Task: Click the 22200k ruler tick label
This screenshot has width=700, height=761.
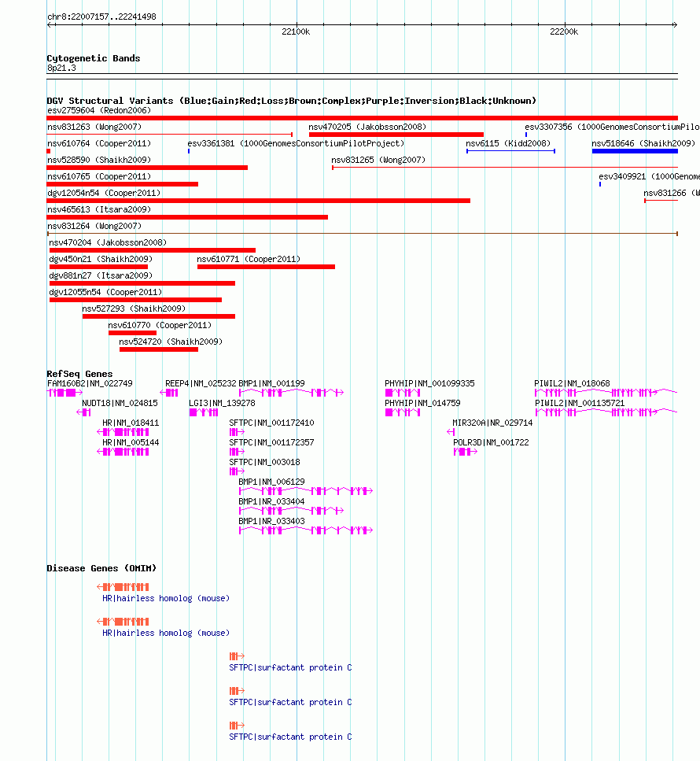Action: pos(564,32)
